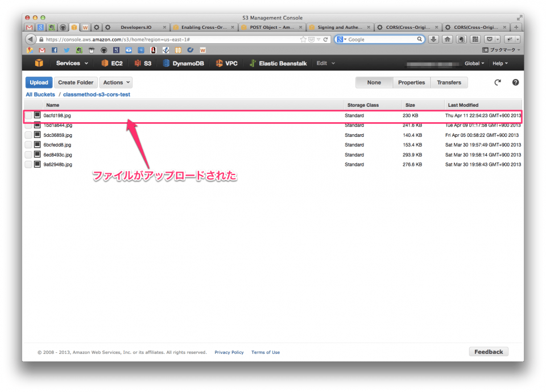The width and height of the screenshot is (546, 392).
Task: Open EC2 from the AWS shortcut bar
Action: (112, 63)
